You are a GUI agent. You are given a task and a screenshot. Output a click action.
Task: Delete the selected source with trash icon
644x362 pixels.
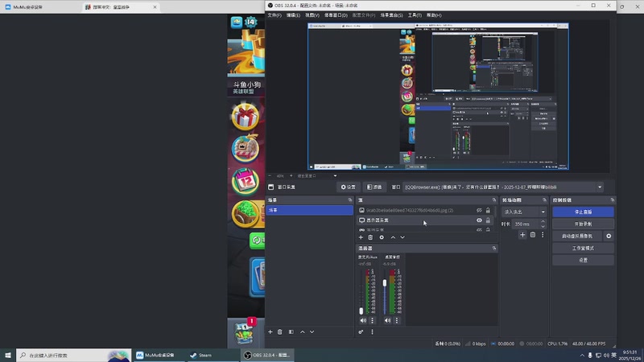click(370, 237)
